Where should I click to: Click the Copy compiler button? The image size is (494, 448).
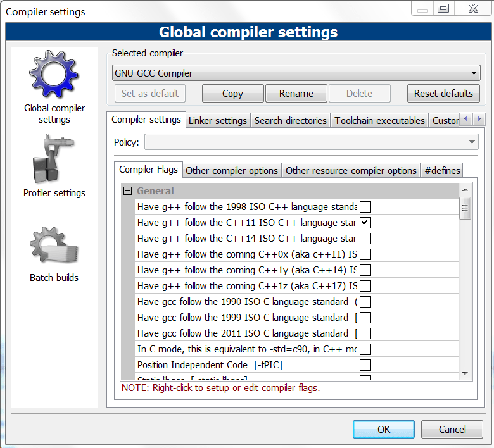point(233,94)
